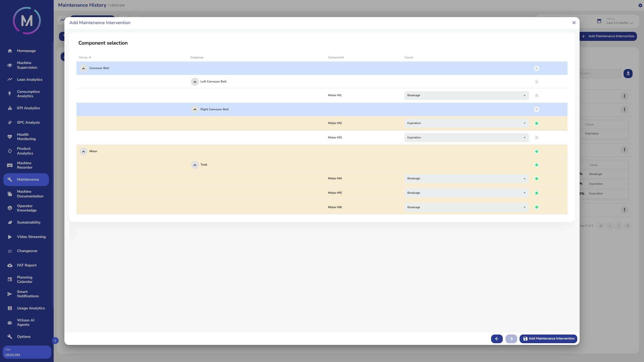
Task: Click the Health Monitoring heart icon
Action: coord(10,137)
